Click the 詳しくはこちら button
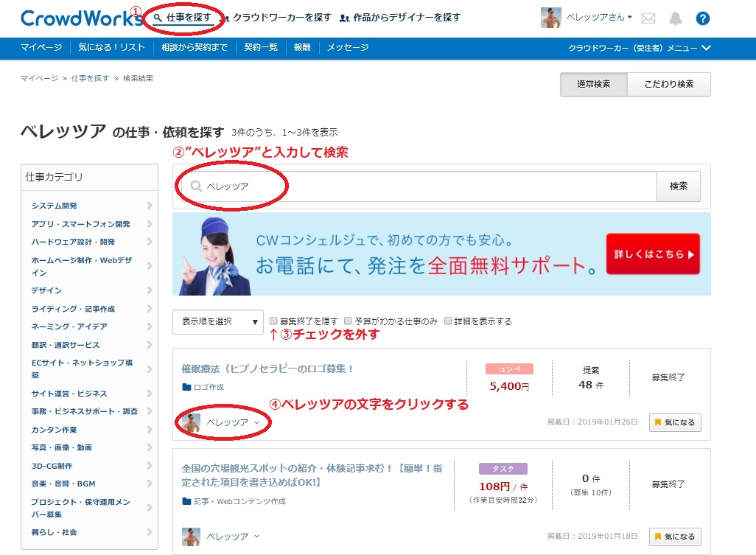Image resolution: width=756 pixels, height=555 pixels. [653, 254]
